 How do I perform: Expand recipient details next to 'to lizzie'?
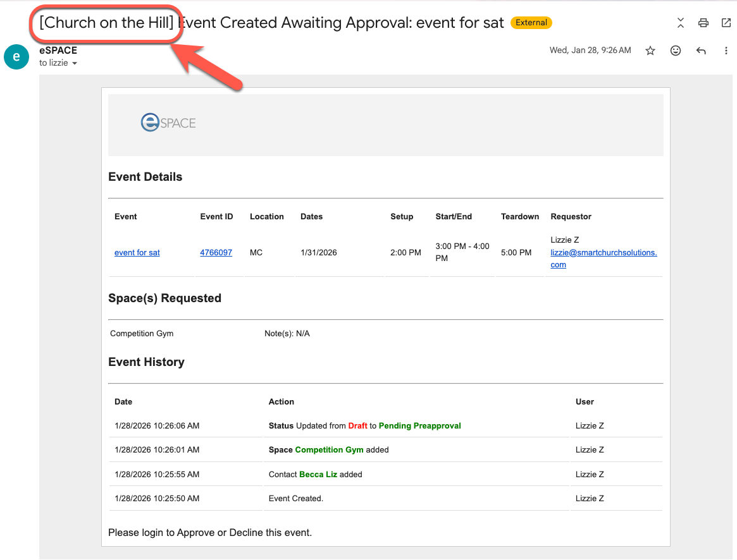[x=75, y=63]
